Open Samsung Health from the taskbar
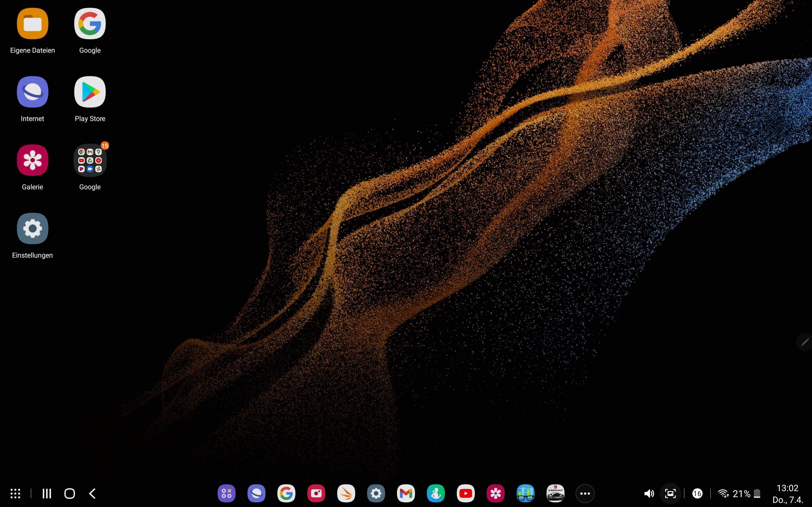Screen dimensions: 812x507 point(436,493)
